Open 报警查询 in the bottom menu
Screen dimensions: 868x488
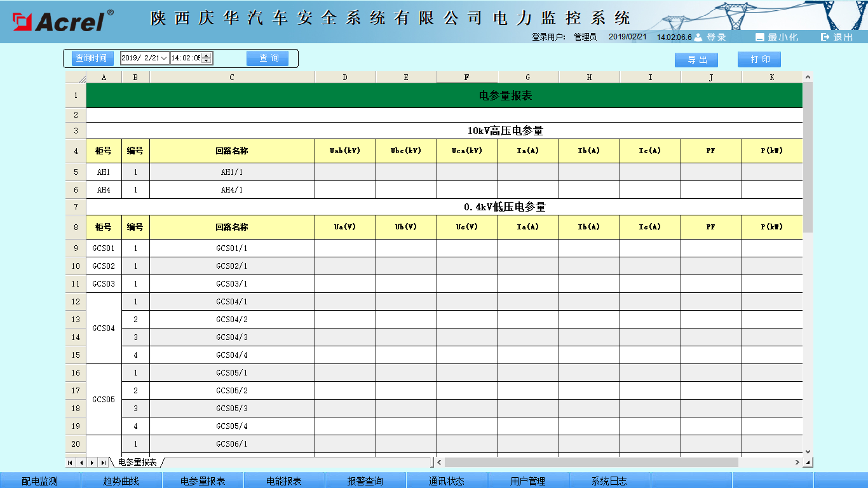pyautogui.click(x=365, y=481)
